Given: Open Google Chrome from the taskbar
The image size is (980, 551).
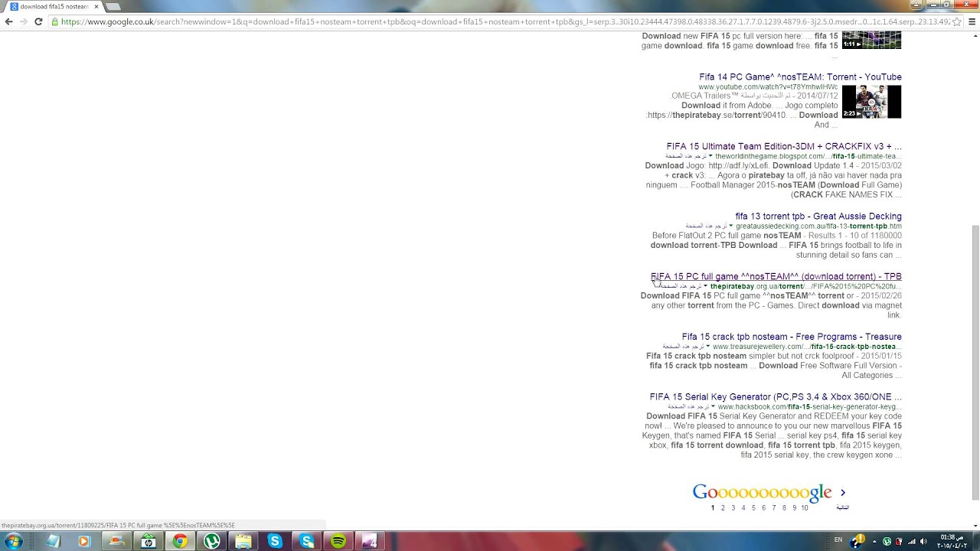Looking at the screenshot, I should pos(180,541).
